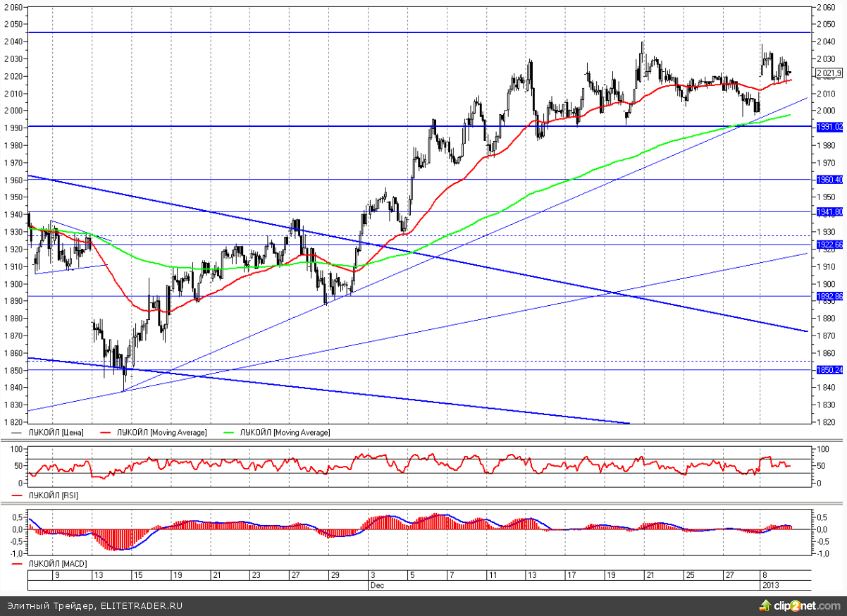
Task: Click the ЛУКОЙЛ [MACD] indicator label
Action: [x=56, y=565]
